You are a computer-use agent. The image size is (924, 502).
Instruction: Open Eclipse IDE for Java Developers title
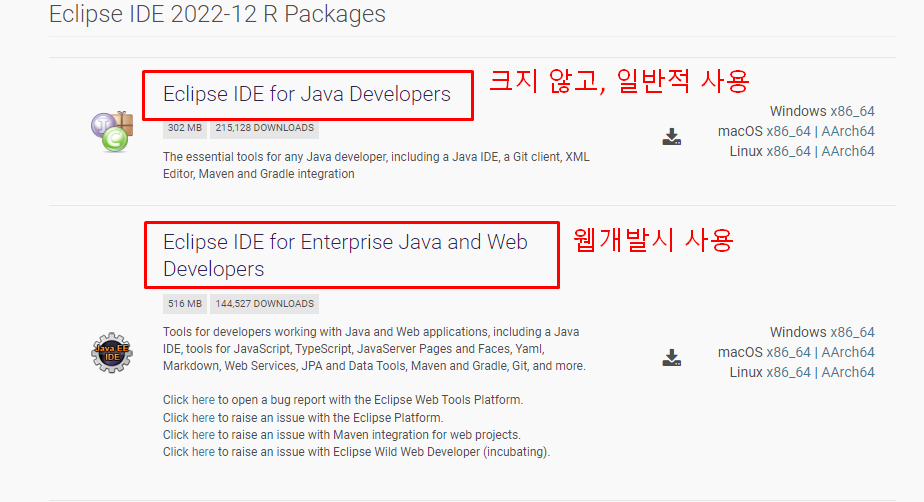(x=306, y=94)
